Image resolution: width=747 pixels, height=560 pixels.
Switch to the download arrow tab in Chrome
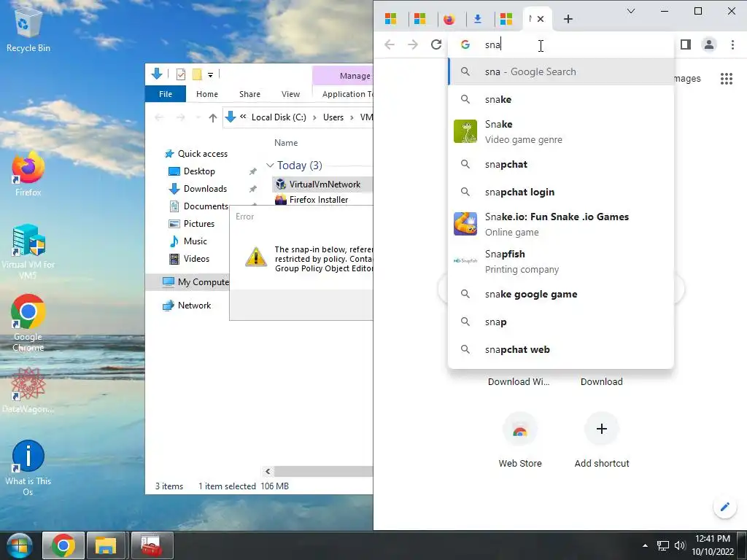point(478,19)
